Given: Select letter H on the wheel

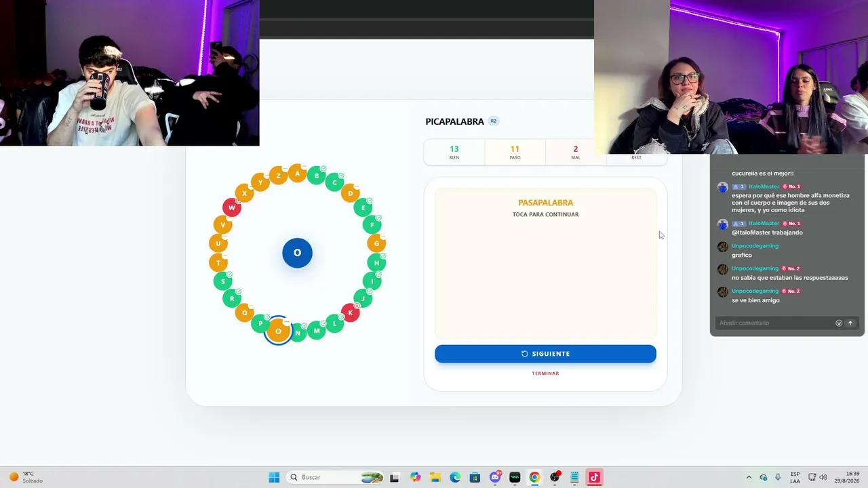Looking at the screenshot, I should [376, 262].
